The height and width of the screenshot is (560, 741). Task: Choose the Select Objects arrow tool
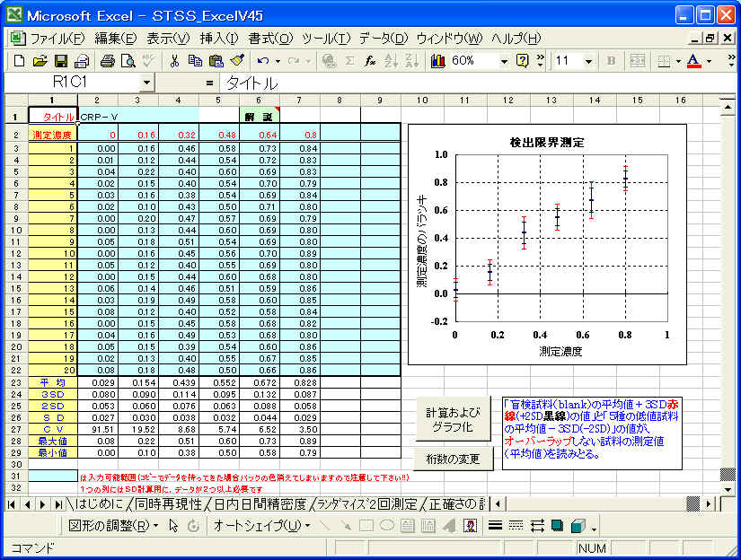pyautogui.click(x=173, y=526)
